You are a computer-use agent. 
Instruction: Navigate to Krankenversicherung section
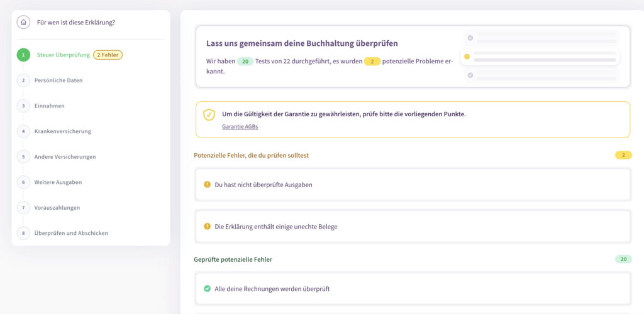[62, 131]
